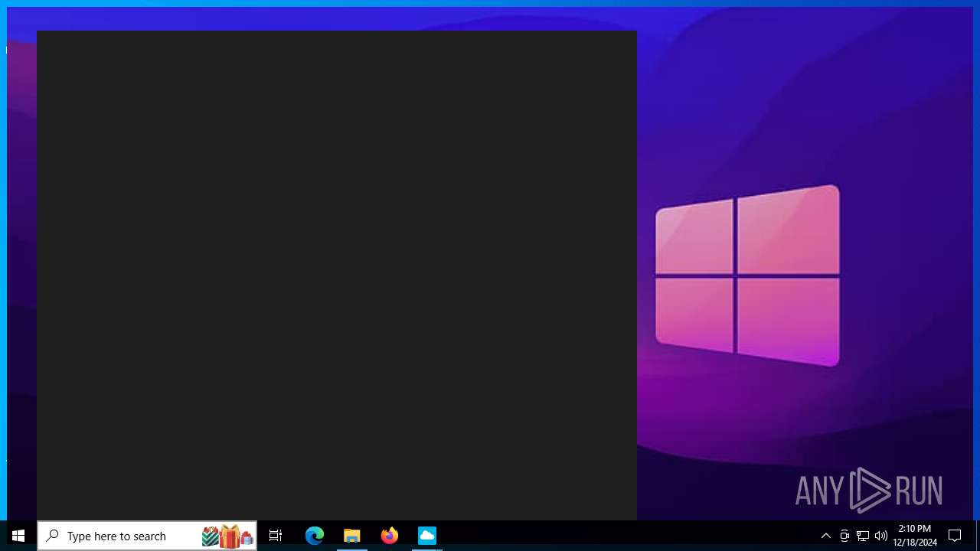The image size is (980, 551).
Task: Click the Show desktop strip in taskbar
Action: coord(978,536)
